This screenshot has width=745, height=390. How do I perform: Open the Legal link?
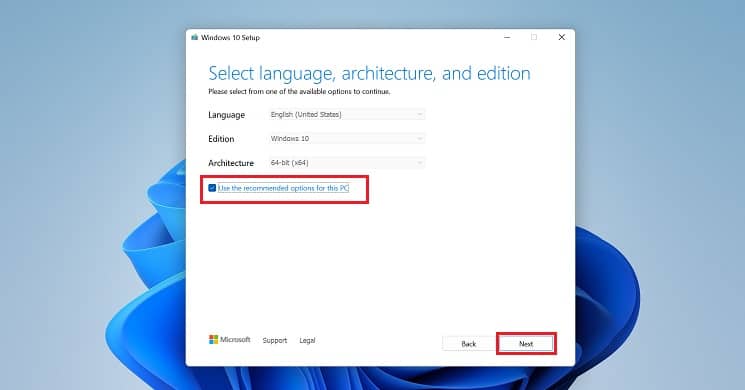coord(307,340)
